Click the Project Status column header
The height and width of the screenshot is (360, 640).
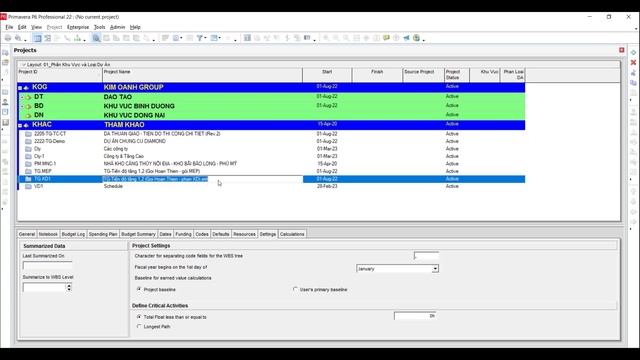tap(457, 75)
